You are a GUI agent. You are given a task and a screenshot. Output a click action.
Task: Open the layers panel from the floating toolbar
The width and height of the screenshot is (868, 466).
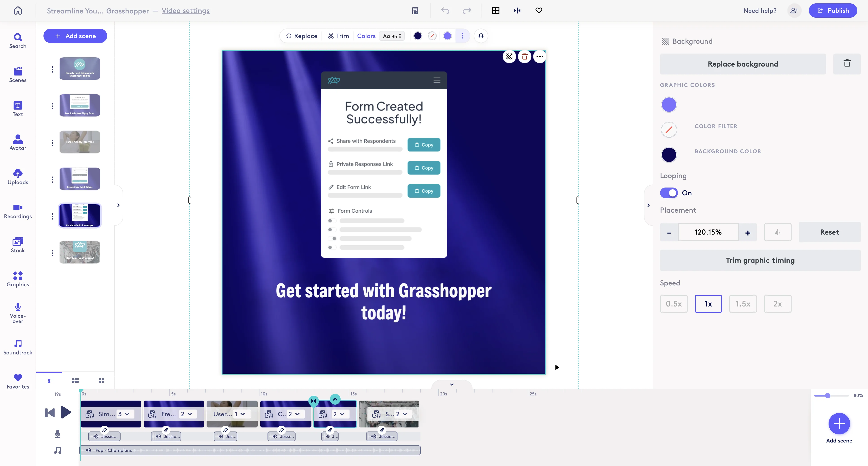pos(481,36)
